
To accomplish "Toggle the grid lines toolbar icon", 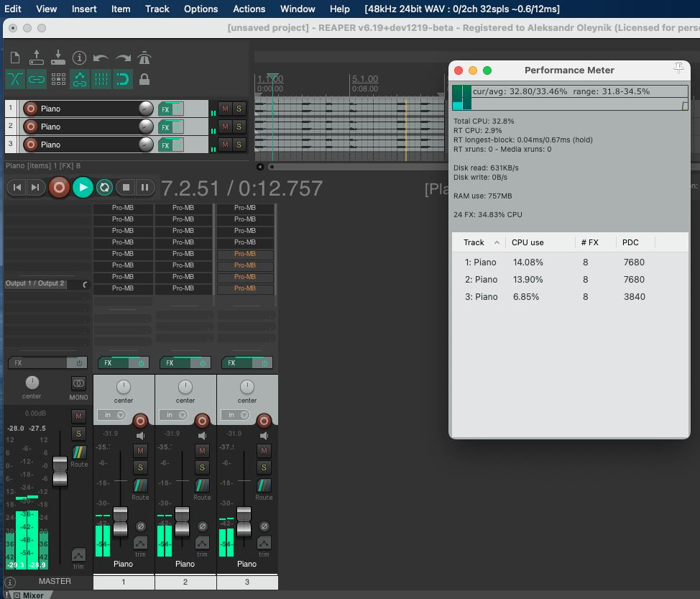I will (101, 80).
